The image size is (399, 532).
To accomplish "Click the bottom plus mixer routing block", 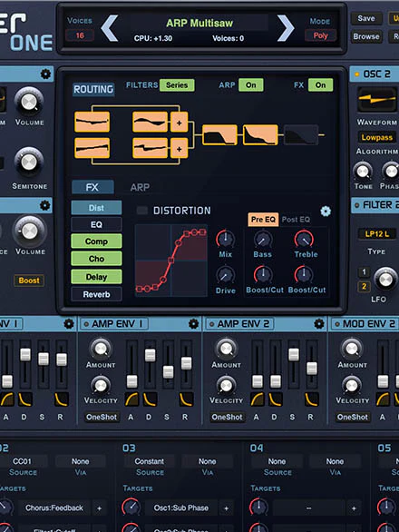I will click(179, 148).
